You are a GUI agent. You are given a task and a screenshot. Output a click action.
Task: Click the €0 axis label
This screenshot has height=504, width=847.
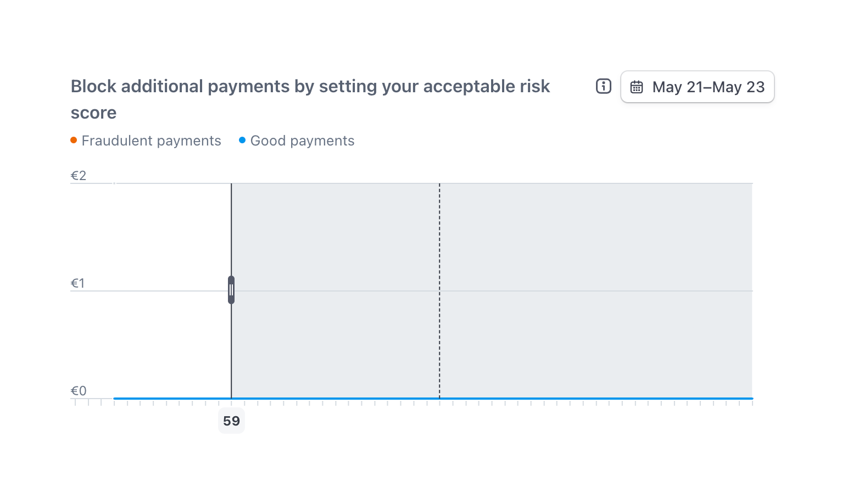coord(79,391)
